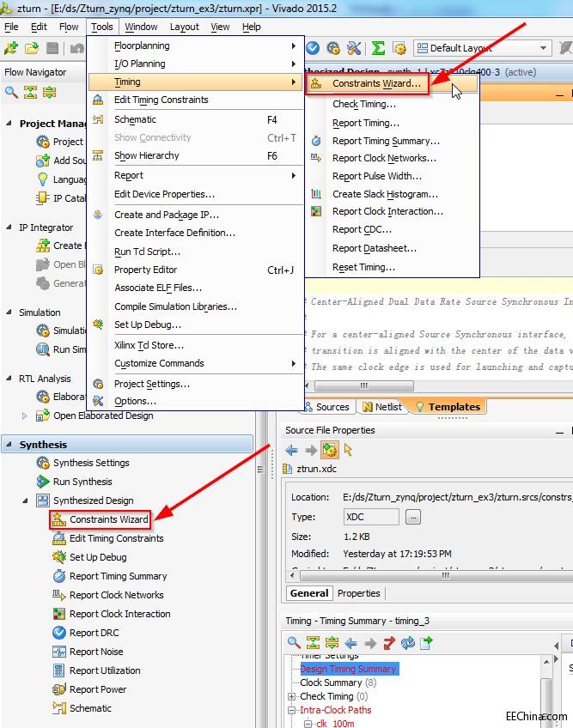Select Constraints Wizard in Timing submenu
The height and width of the screenshot is (728, 573).
[392, 83]
